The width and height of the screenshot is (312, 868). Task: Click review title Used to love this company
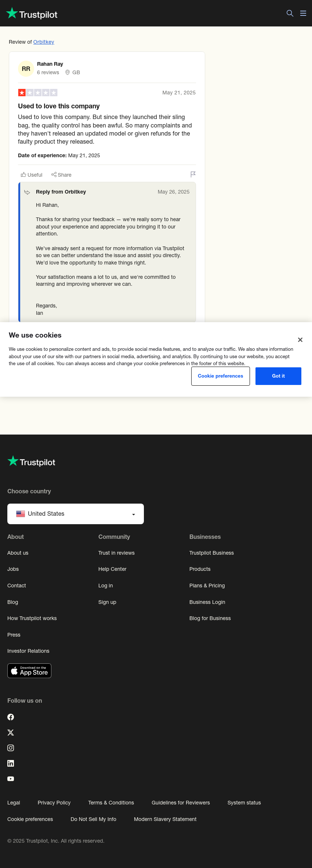click(x=59, y=106)
